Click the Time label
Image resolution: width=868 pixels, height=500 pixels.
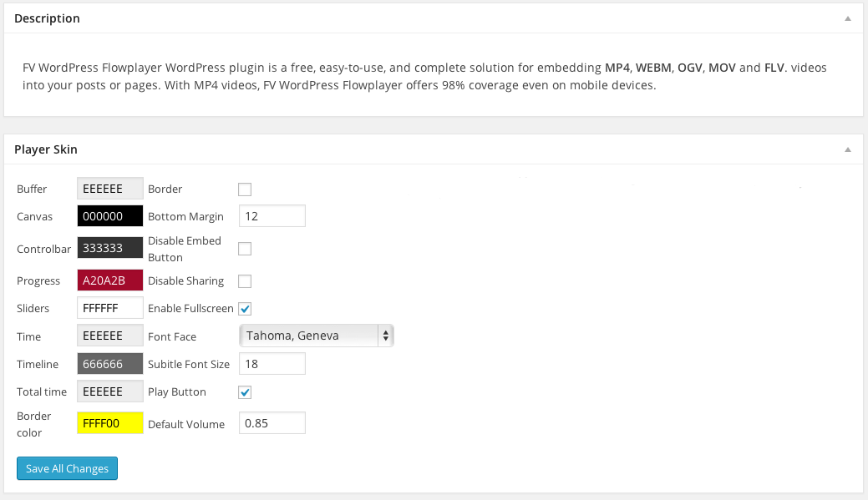[x=28, y=337]
